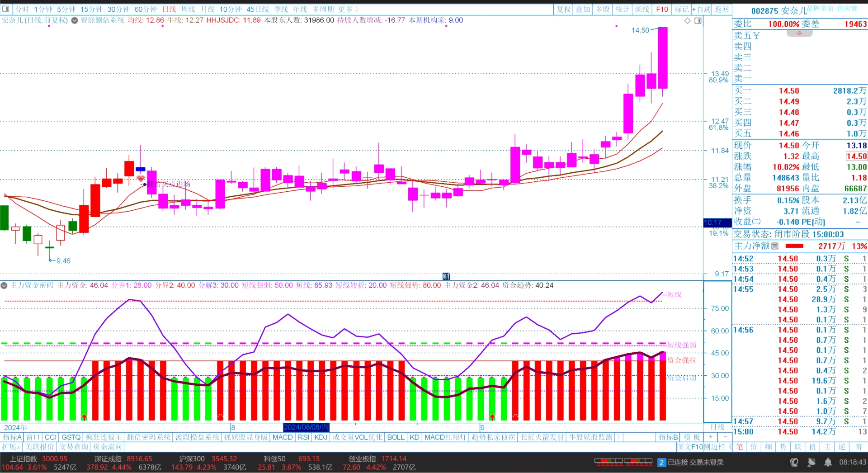Expand the 更多 period options
Viewport: 868px width, 473px height.
pos(348,9)
